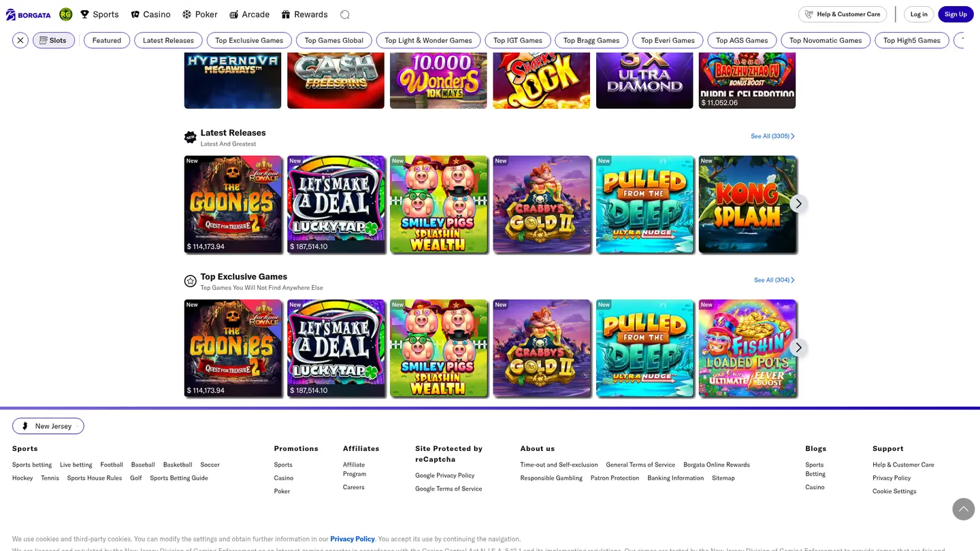This screenshot has height=551, width=980.
Task: Select the Top Everi Games chip
Action: [x=668, y=40]
